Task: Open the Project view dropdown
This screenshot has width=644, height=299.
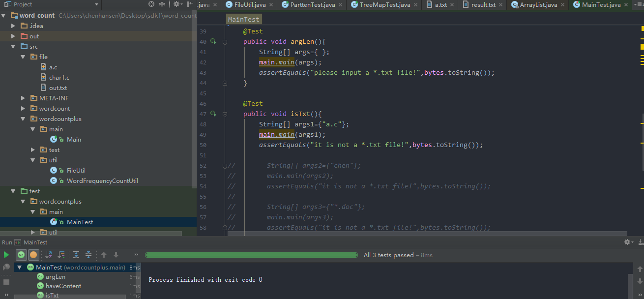Action: (x=96, y=4)
